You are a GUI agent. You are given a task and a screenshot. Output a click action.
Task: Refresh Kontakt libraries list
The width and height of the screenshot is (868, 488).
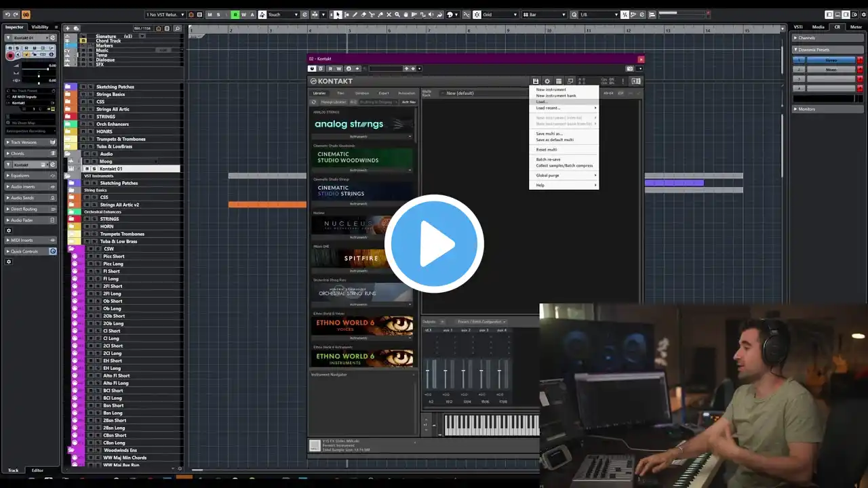314,102
